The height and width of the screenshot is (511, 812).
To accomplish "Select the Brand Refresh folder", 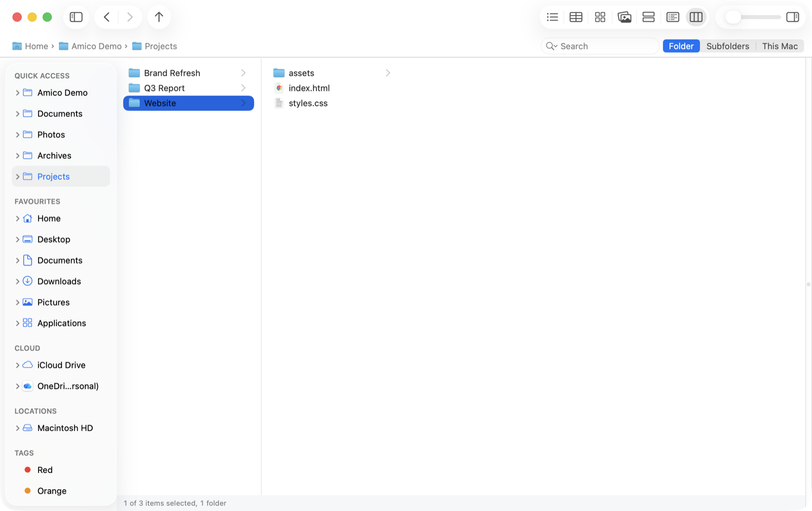I will coord(188,73).
